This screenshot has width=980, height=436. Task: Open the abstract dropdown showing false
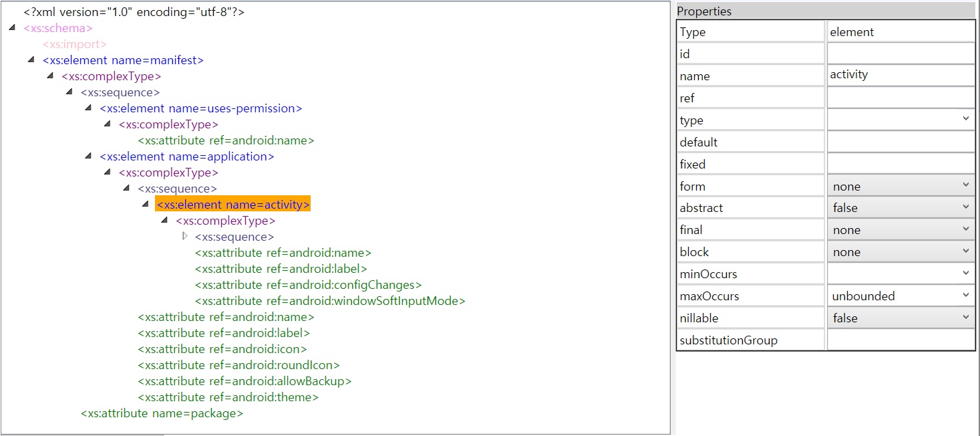pos(901,208)
